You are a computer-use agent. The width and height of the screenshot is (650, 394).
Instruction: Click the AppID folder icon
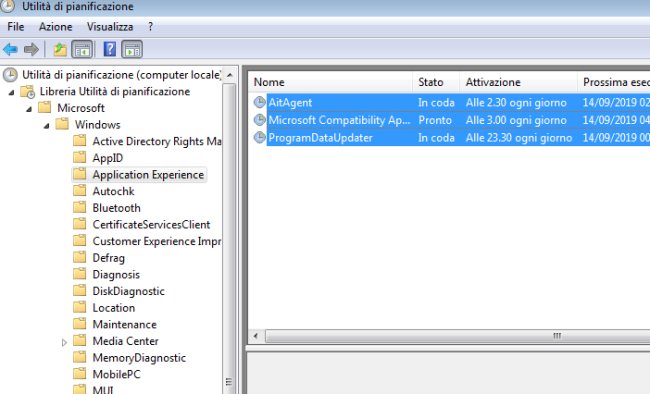click(x=80, y=157)
